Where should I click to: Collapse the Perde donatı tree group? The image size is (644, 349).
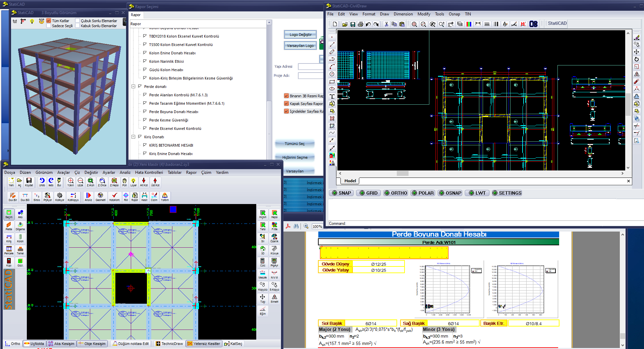[133, 86]
